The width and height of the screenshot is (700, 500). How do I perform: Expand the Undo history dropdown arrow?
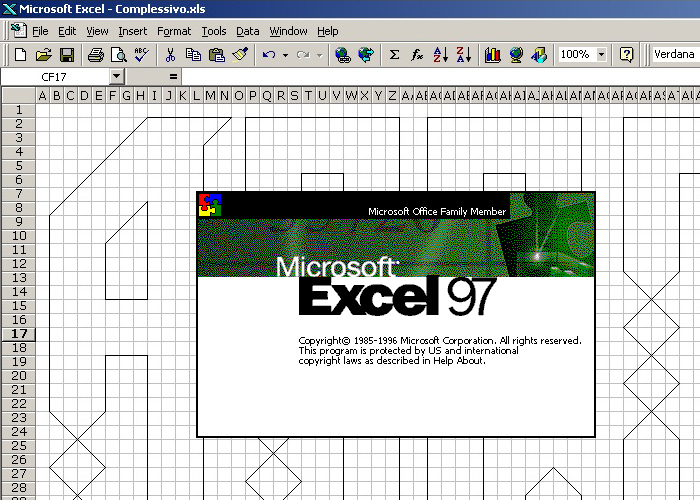(285, 55)
